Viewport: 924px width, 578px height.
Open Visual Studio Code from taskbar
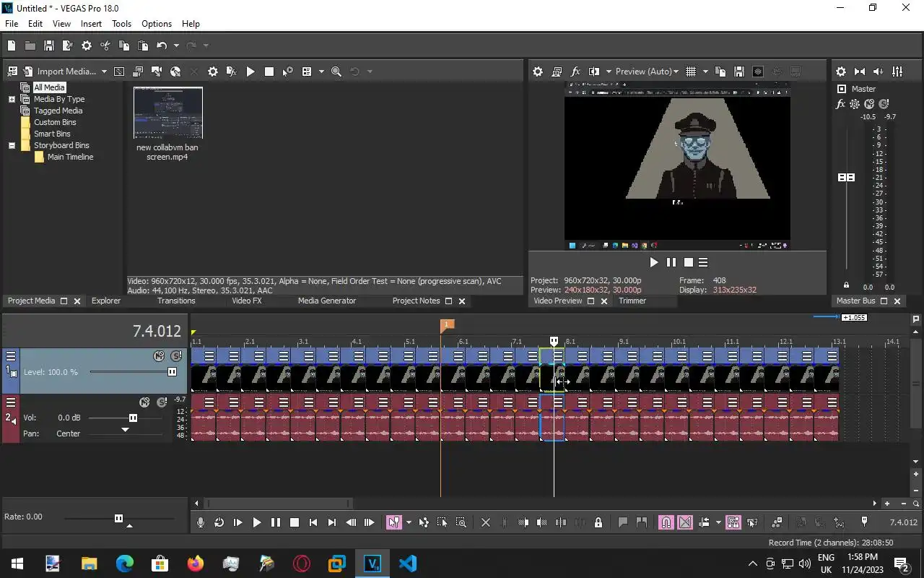coord(407,564)
